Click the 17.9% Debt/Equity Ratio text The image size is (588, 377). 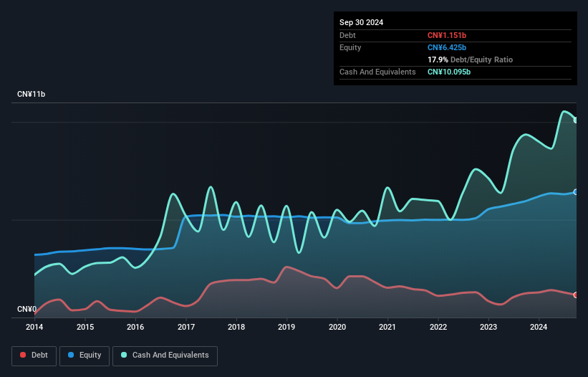click(470, 59)
